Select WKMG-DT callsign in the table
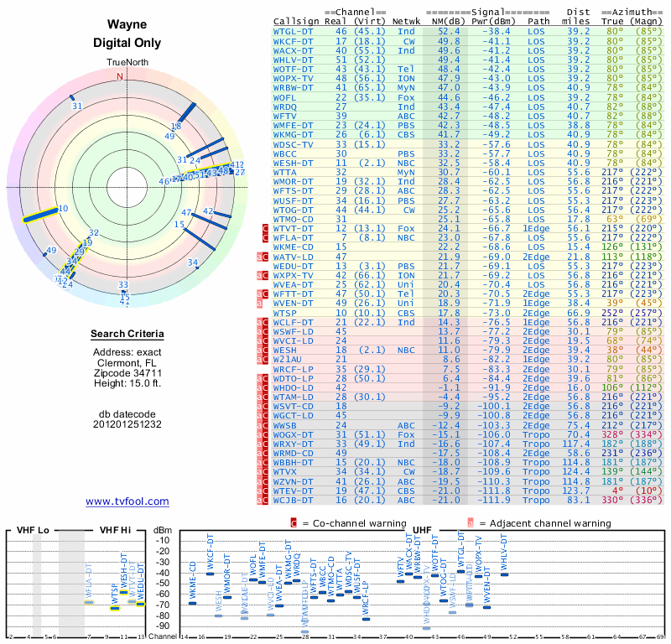 point(293,135)
